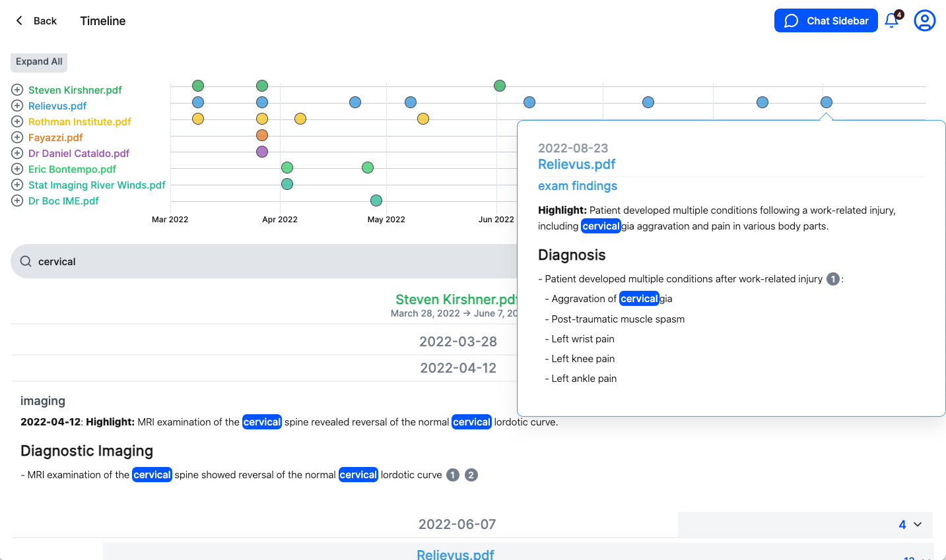Click the magnifying glass search icon
This screenshot has height=560, width=946.
coord(25,261)
